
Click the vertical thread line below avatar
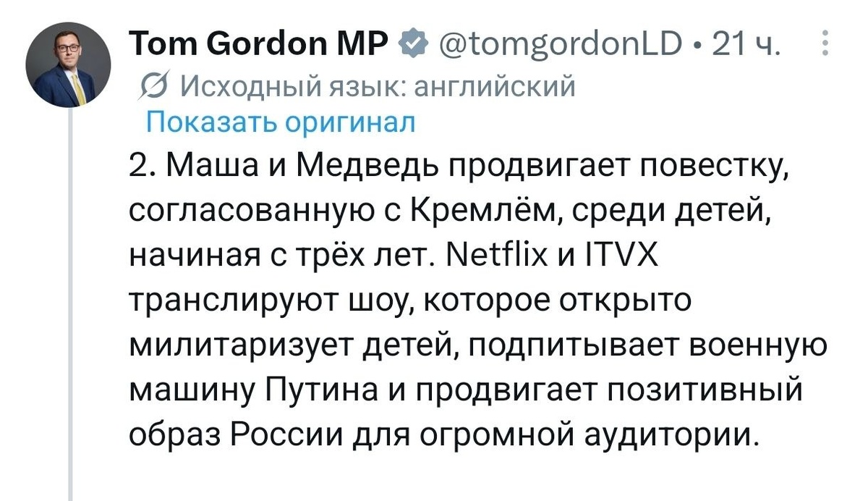[x=70, y=304]
